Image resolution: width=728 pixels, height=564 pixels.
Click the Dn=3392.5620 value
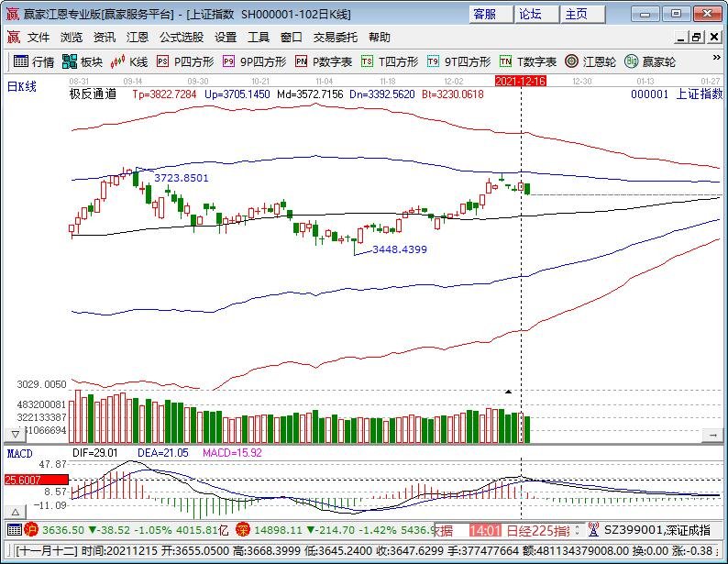pyautogui.click(x=382, y=94)
